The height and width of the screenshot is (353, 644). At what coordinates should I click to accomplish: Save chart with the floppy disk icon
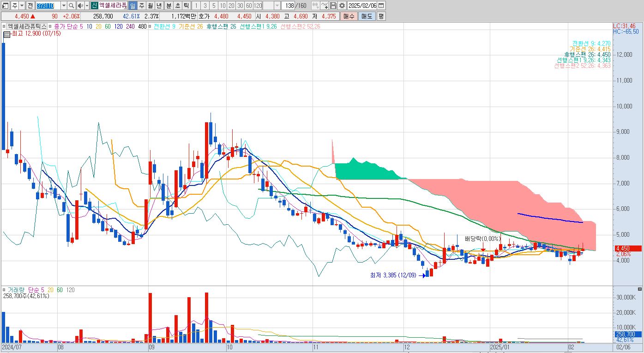(x=333, y=6)
